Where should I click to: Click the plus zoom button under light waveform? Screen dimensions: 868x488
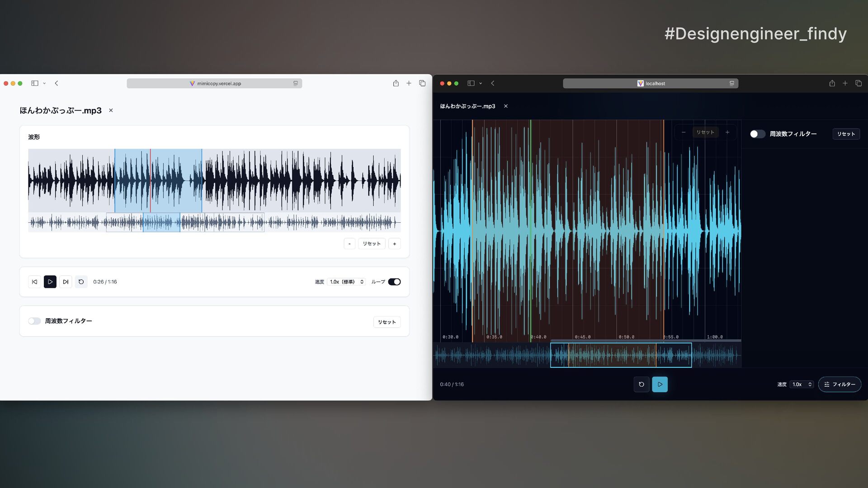394,244
